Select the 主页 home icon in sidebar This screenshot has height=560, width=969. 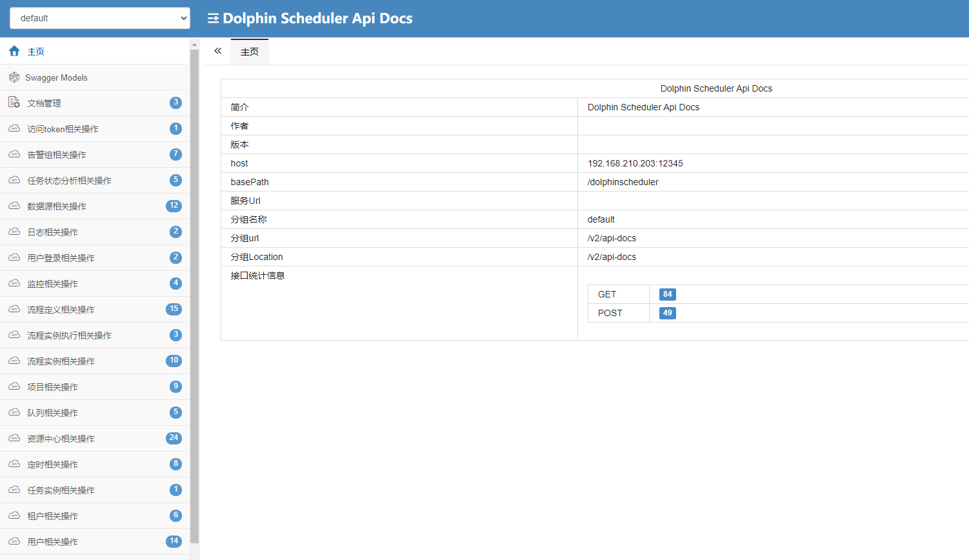(x=14, y=51)
